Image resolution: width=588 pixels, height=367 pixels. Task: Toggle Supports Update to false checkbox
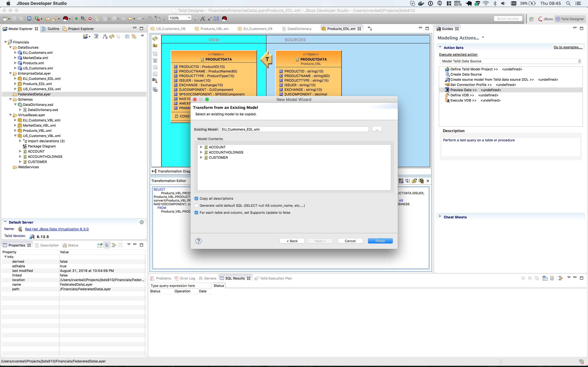(x=196, y=213)
